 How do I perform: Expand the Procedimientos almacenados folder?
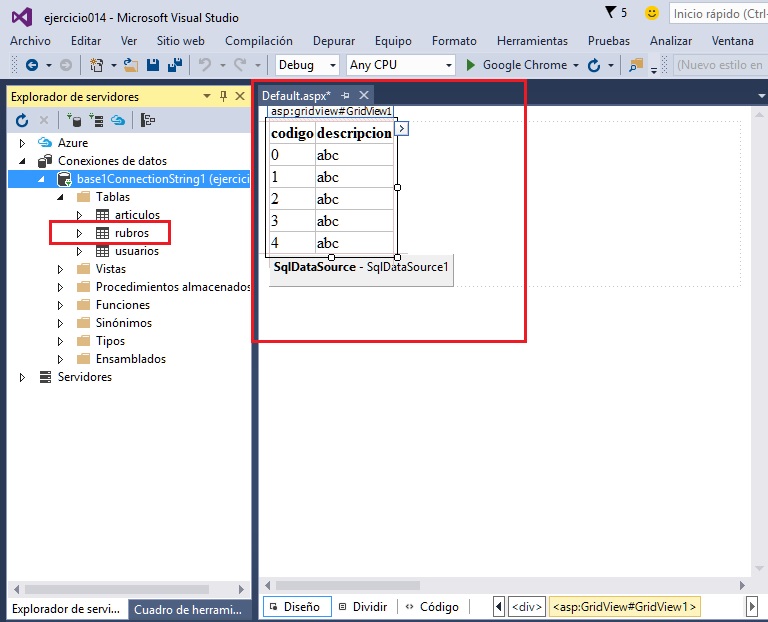(60, 287)
